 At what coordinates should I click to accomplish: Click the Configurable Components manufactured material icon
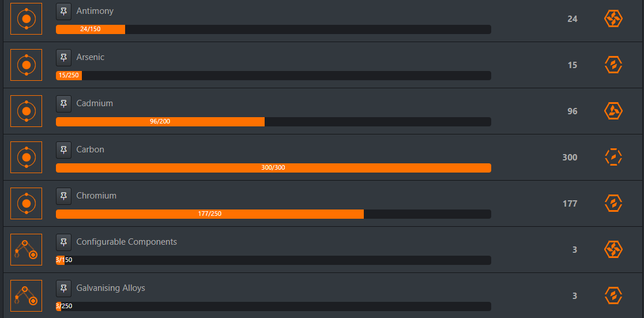27,249
